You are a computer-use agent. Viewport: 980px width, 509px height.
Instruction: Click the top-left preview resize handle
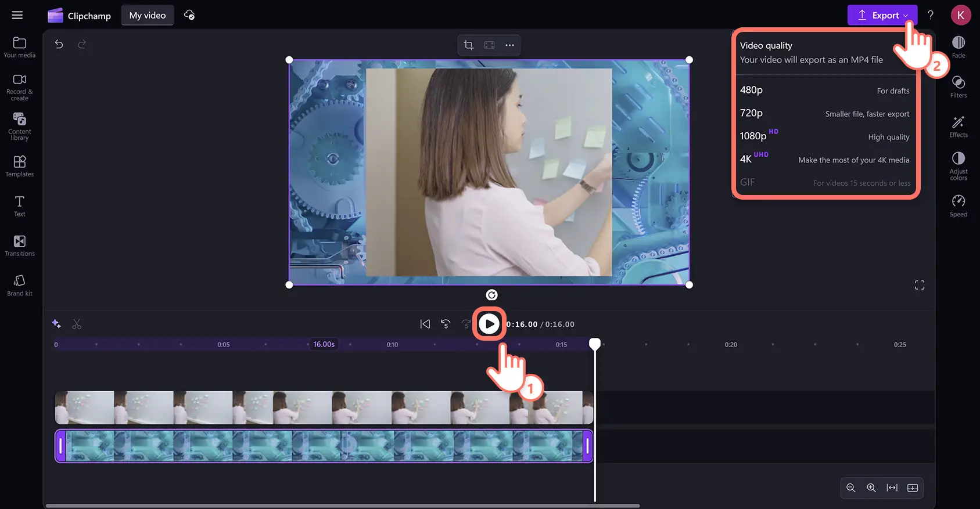[x=289, y=60]
